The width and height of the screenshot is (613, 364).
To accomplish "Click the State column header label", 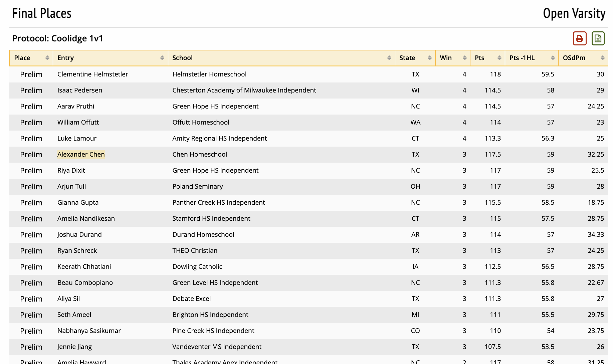I will pos(407,58).
